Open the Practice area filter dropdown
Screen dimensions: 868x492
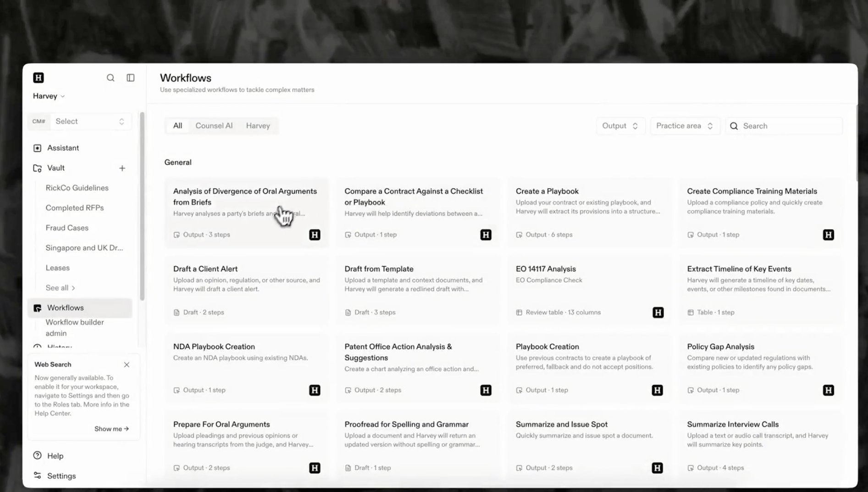684,126
